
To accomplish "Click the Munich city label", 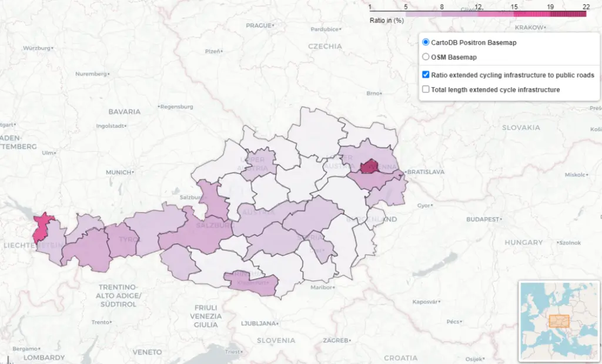I will [x=118, y=172].
